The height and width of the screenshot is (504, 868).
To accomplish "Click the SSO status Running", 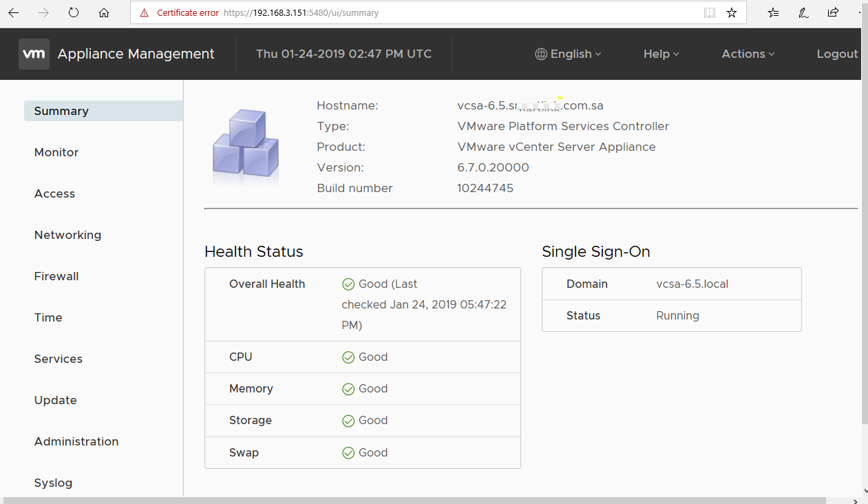I will tap(678, 315).
